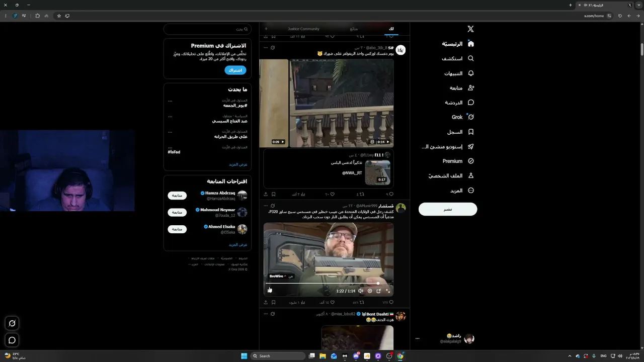Image resolution: width=644 pixels, height=362 pixels.
Task: Open more options for the يوم_الجمعه trend
Action: click(170, 101)
